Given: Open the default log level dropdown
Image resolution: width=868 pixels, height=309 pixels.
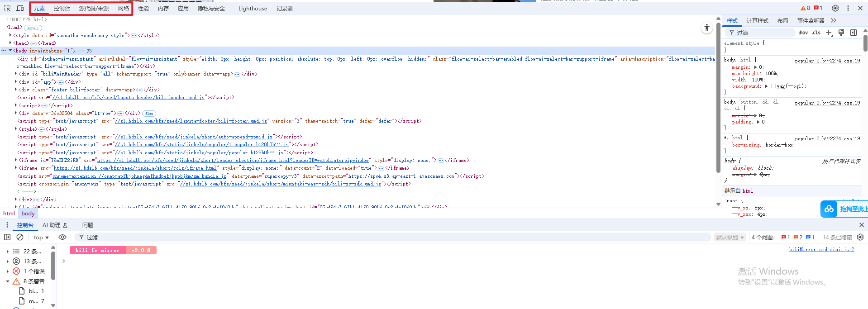Looking at the screenshot, I should click(x=730, y=237).
